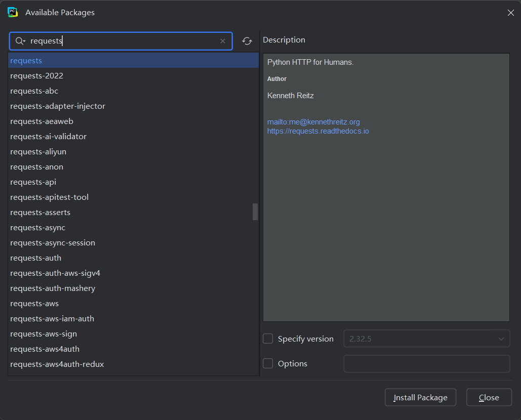Click the Install Package button
Image resolution: width=521 pixels, height=420 pixels.
click(420, 397)
